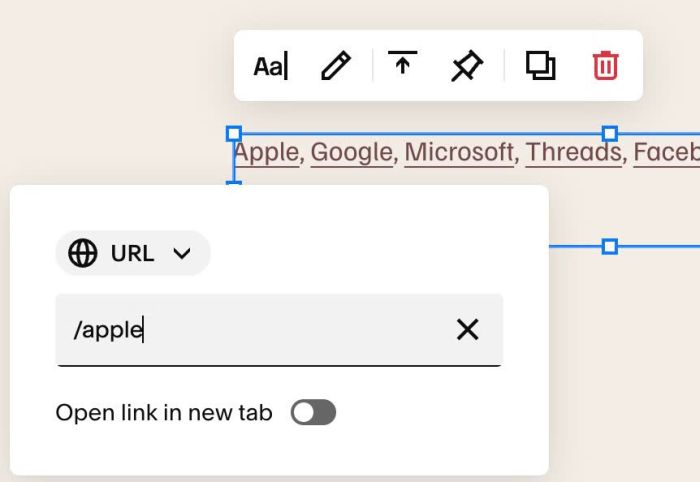The height and width of the screenshot is (482, 700).
Task: Click the move-to-top arrow icon
Action: [403, 63]
